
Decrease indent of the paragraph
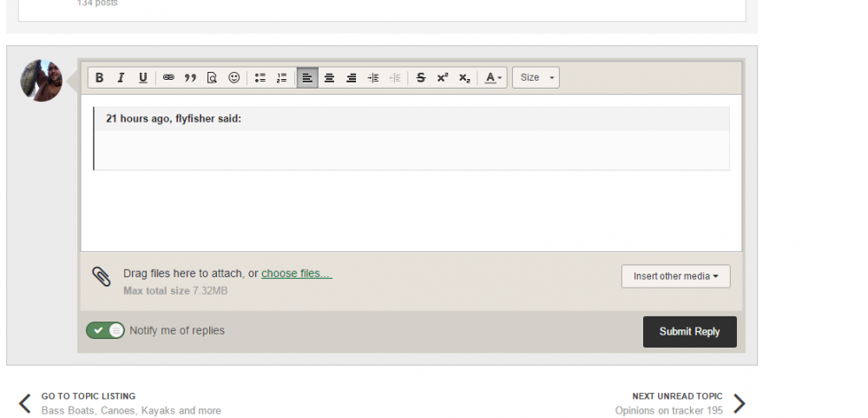395,77
